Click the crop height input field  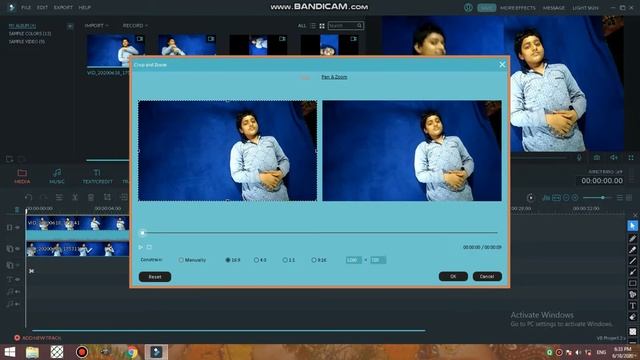pyautogui.click(x=378, y=260)
